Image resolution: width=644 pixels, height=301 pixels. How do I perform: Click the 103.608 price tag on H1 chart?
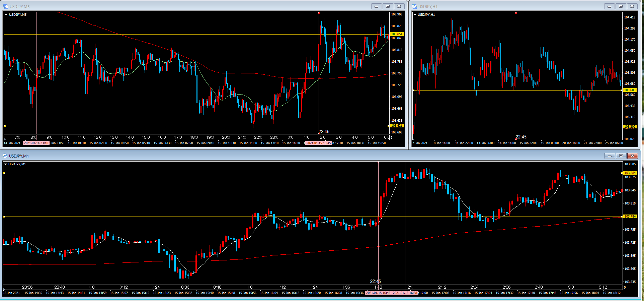click(630, 90)
